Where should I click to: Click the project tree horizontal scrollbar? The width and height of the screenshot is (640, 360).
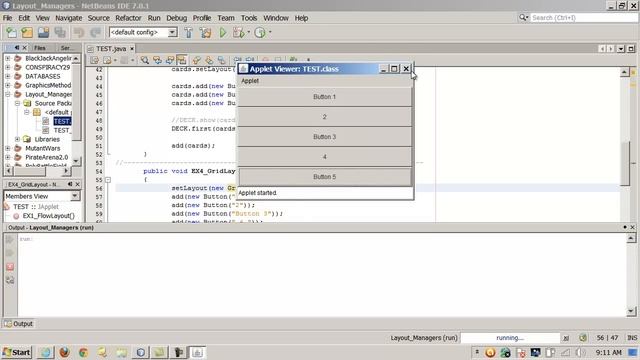[x=37, y=171]
